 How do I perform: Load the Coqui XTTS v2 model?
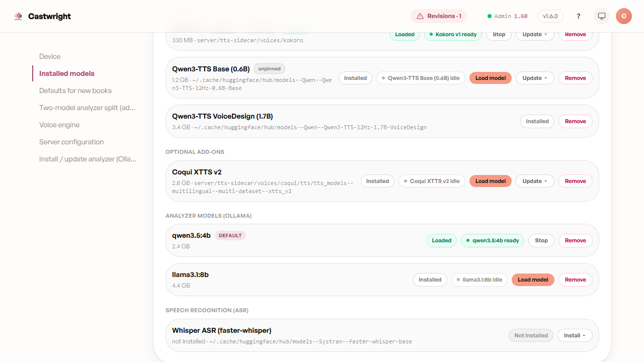(491, 181)
